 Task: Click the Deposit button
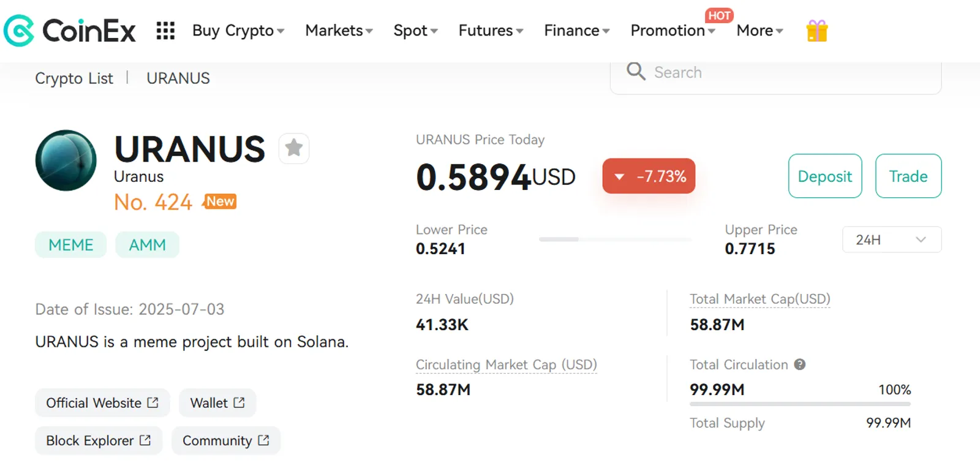pyautogui.click(x=825, y=176)
